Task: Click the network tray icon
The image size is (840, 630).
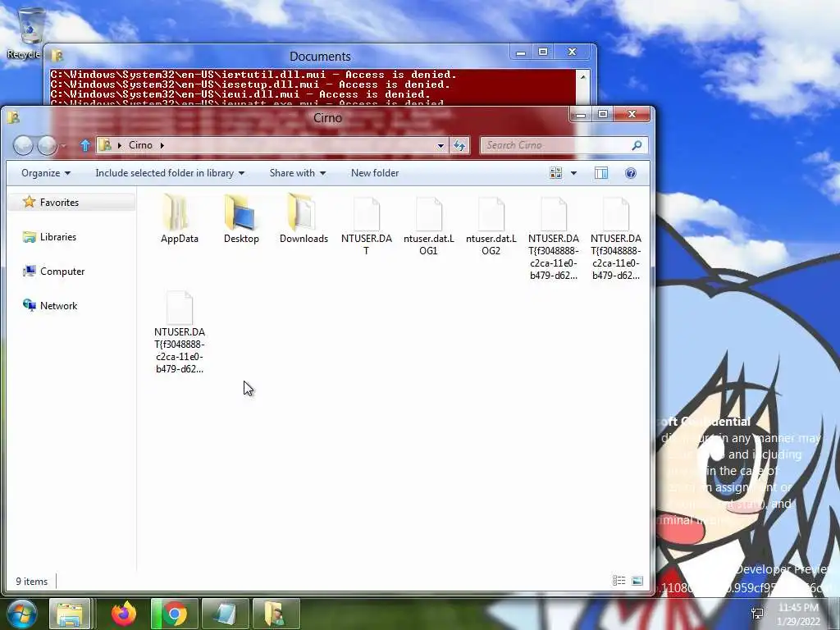Action: pyautogui.click(x=757, y=614)
